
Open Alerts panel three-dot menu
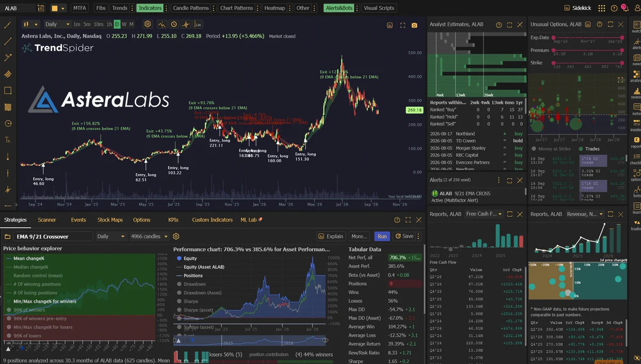click(x=499, y=180)
